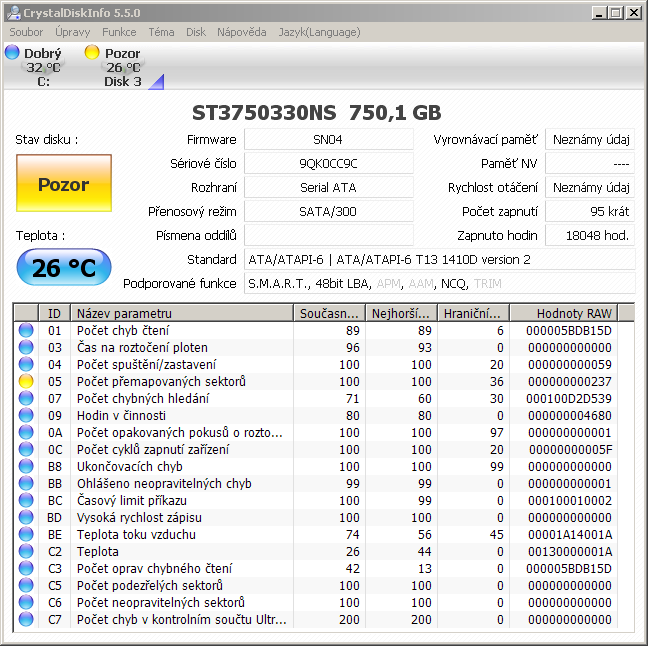Screen dimensions: 648x646
Task: Maximize the CrystalDiskInfo window
Action: [x=615, y=13]
